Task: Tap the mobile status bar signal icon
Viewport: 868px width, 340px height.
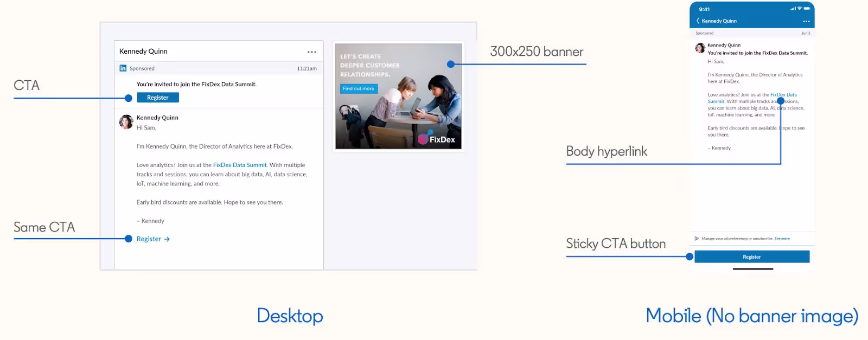Action: click(x=793, y=9)
